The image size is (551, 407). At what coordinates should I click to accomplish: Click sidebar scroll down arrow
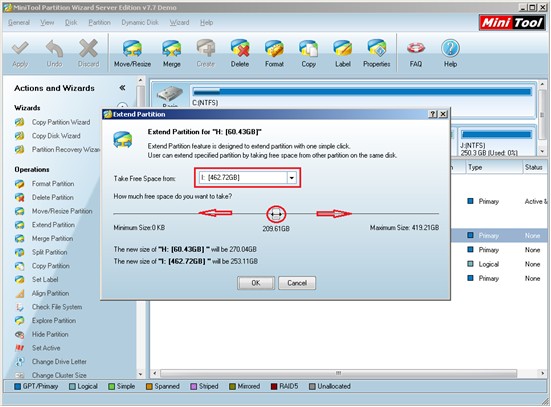[140, 375]
